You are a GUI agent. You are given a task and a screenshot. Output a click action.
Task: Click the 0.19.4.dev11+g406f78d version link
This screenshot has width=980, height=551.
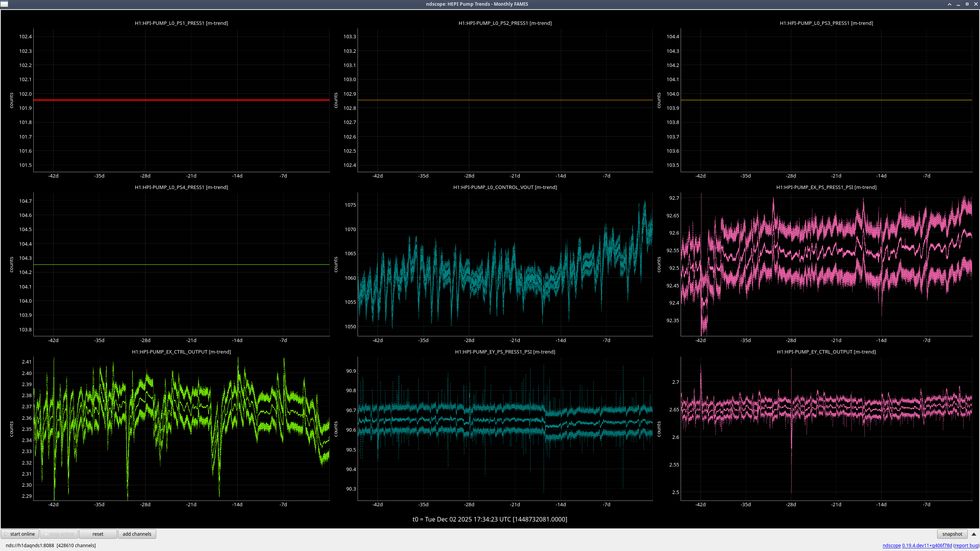pos(927,545)
